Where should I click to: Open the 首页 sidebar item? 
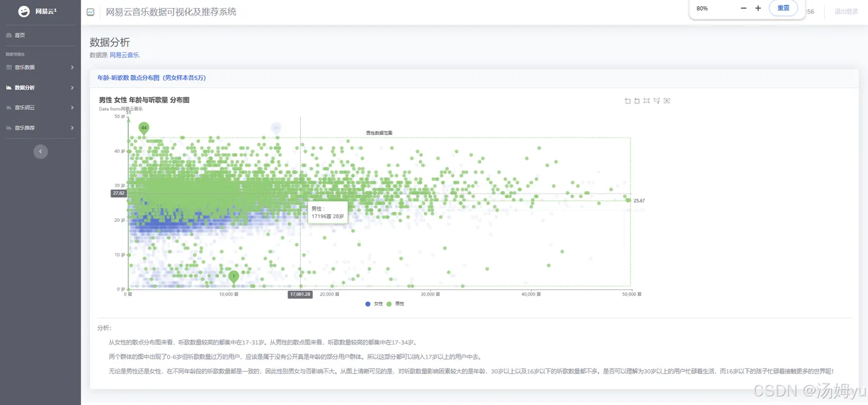40,35
